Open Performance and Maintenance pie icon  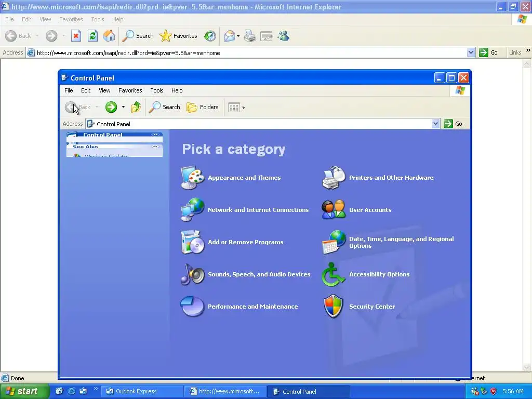(192, 307)
